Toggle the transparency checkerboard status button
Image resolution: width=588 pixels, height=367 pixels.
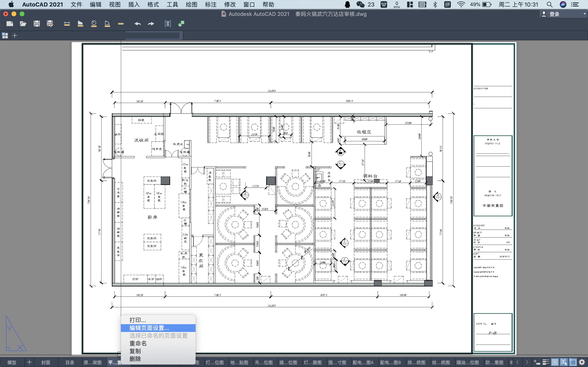pyautogui.click(x=555, y=362)
